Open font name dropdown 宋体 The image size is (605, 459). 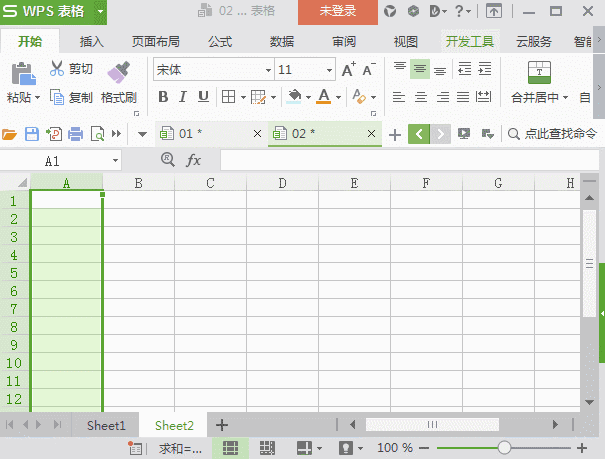click(x=268, y=70)
